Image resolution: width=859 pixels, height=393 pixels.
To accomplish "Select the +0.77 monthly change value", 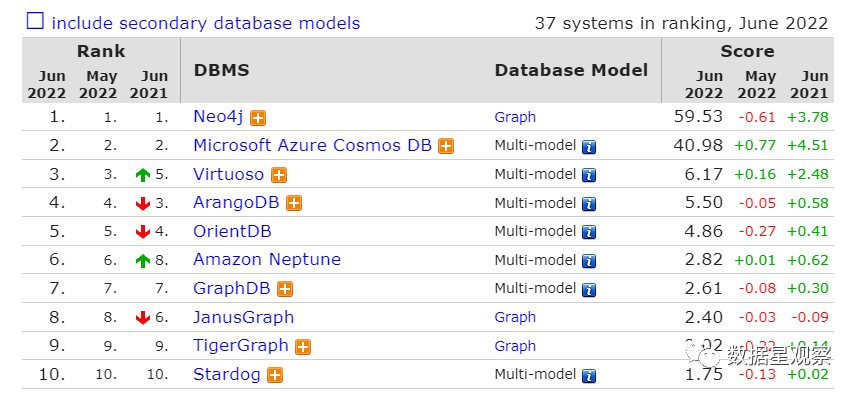I will [x=755, y=146].
